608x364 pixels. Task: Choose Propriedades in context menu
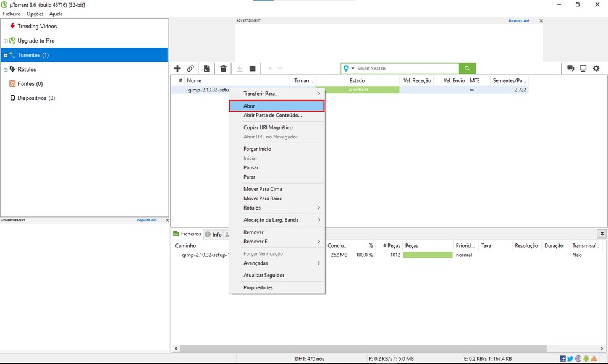[277, 287]
